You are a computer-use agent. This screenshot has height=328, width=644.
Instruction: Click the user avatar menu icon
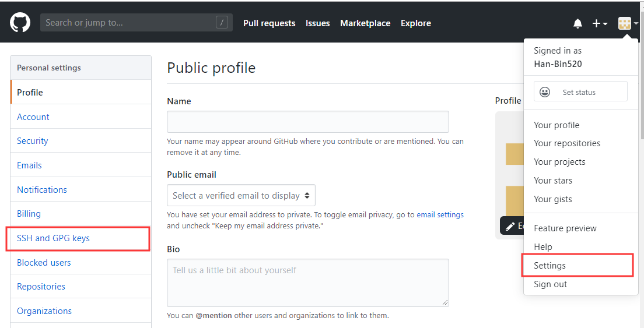click(x=625, y=23)
